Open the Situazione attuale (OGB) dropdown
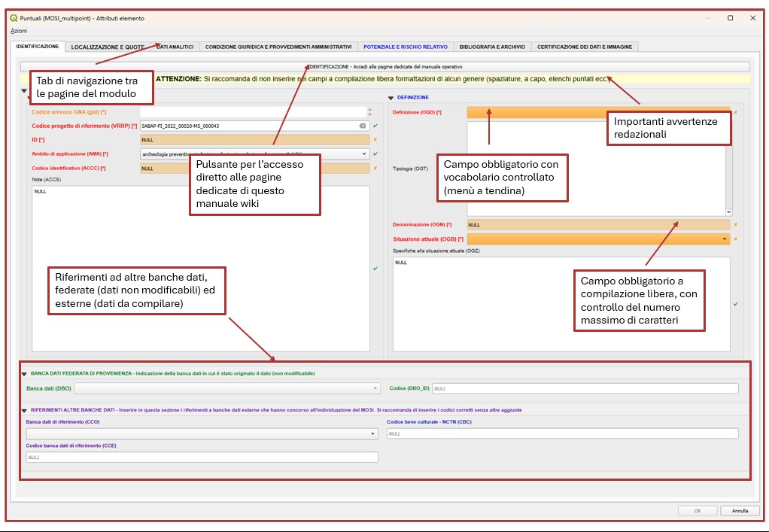The height and width of the screenshot is (532, 769). 725,239
